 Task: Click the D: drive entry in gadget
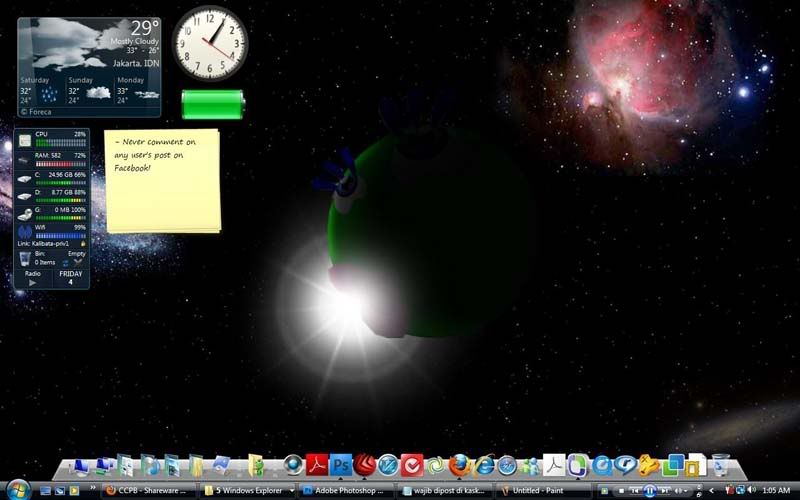(x=52, y=196)
